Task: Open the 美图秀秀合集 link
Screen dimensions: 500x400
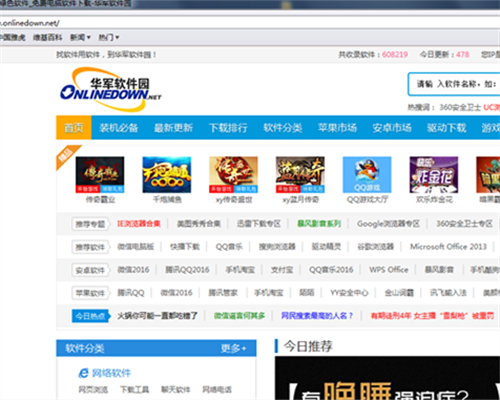Action: click(x=199, y=224)
